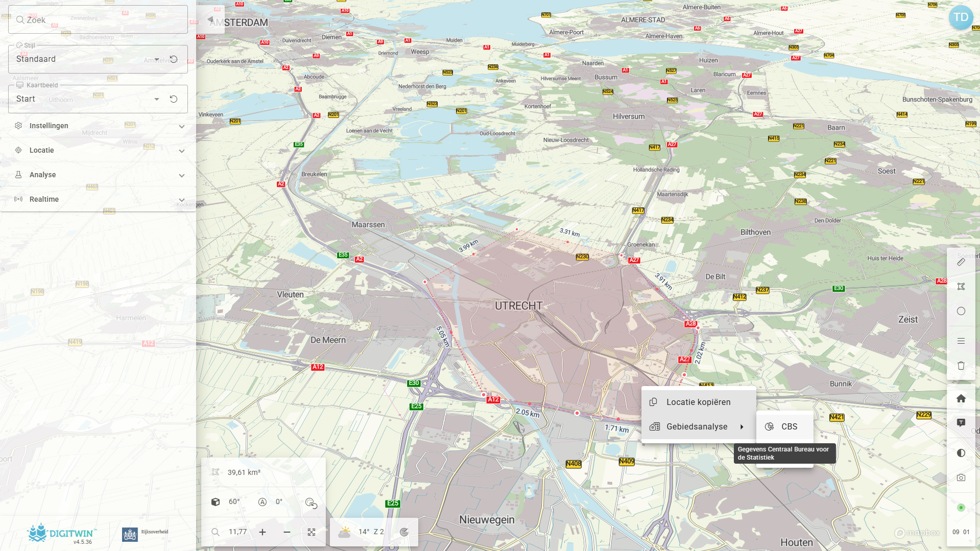Click the fit-to-extent arrows icon
Viewport: 980px width, 551px height.
312,532
